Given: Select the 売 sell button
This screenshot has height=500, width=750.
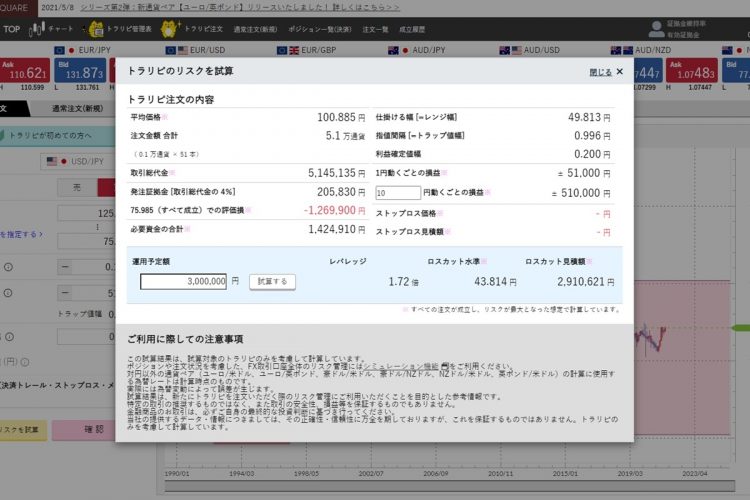Looking at the screenshot, I should (x=77, y=188).
